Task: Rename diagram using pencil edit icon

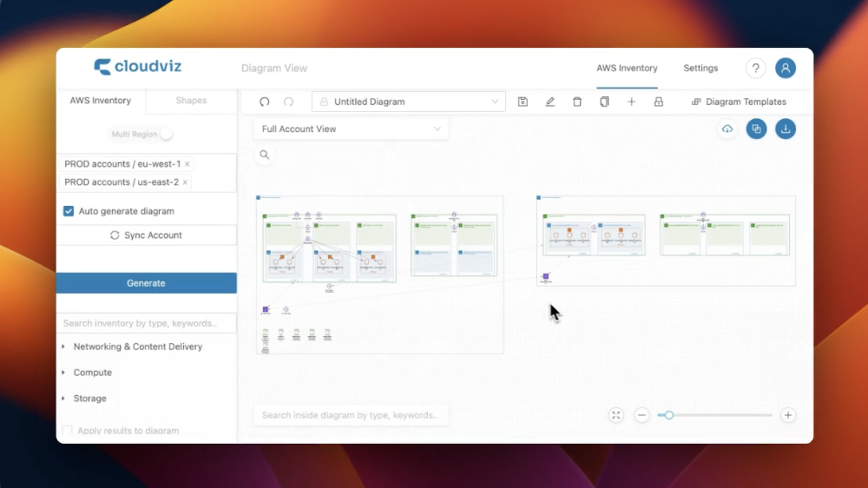Action: [x=549, y=102]
